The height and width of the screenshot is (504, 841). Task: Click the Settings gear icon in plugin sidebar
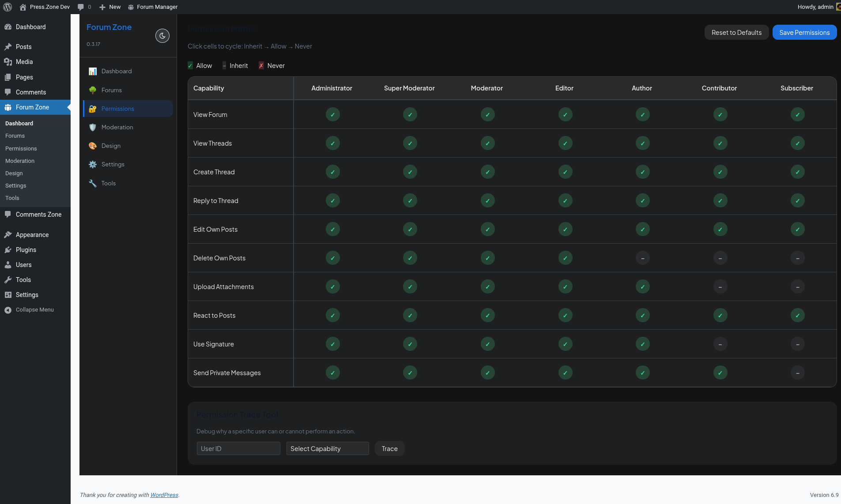coord(93,164)
